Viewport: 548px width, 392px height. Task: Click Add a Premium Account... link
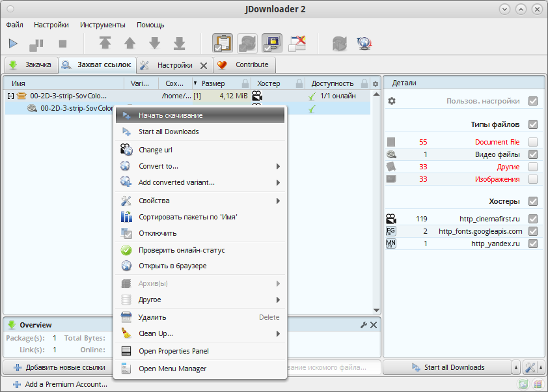(x=60, y=384)
